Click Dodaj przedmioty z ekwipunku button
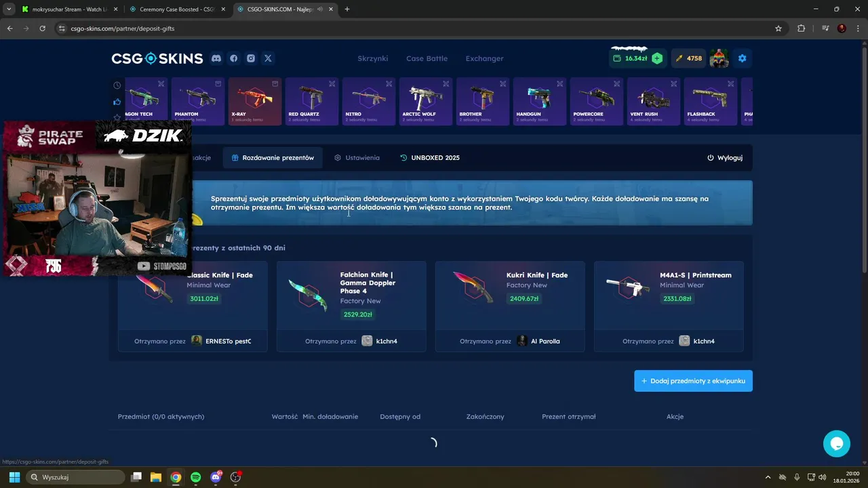This screenshot has height=488, width=868. (693, 381)
